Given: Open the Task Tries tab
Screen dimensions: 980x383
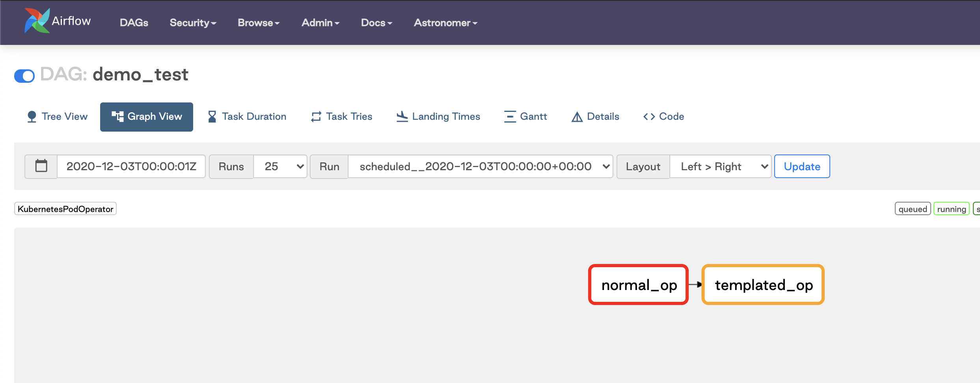Looking at the screenshot, I should click(341, 117).
